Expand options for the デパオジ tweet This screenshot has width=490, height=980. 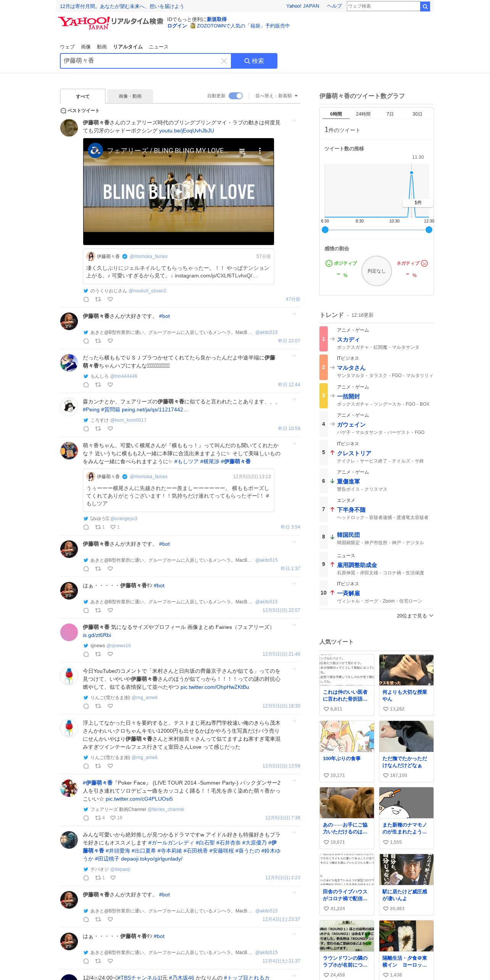click(294, 833)
